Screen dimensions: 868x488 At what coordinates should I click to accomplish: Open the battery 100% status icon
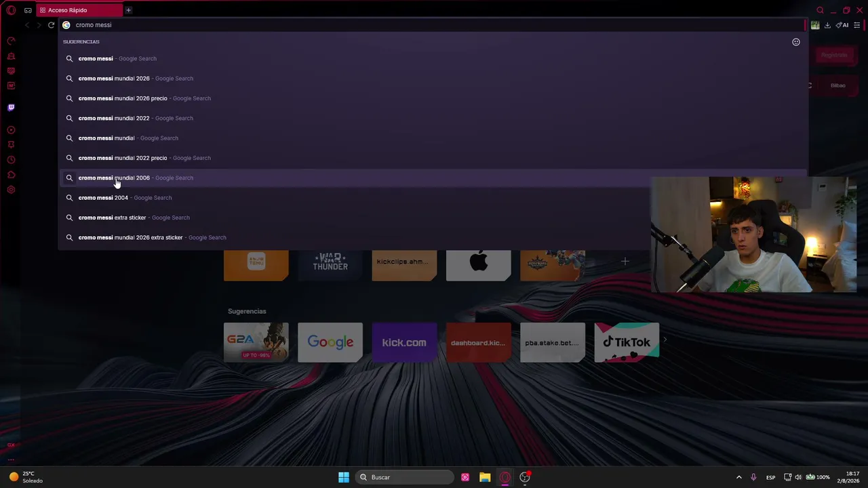point(818,477)
